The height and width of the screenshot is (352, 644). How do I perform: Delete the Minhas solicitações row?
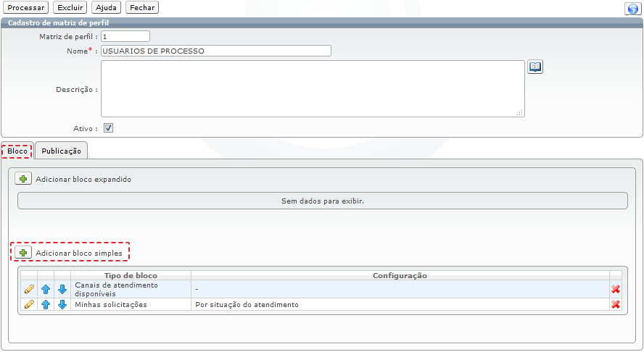616,305
